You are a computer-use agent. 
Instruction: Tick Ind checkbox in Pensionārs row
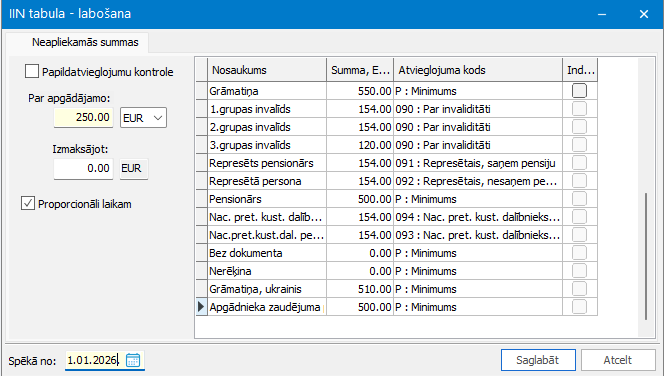click(x=579, y=199)
